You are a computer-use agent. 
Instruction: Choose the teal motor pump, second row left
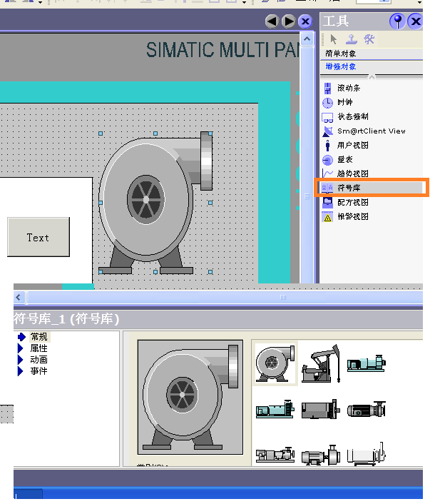(x=275, y=409)
